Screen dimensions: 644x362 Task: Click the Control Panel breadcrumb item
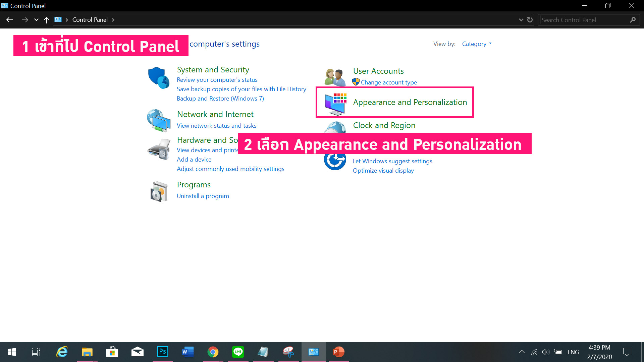tap(90, 20)
